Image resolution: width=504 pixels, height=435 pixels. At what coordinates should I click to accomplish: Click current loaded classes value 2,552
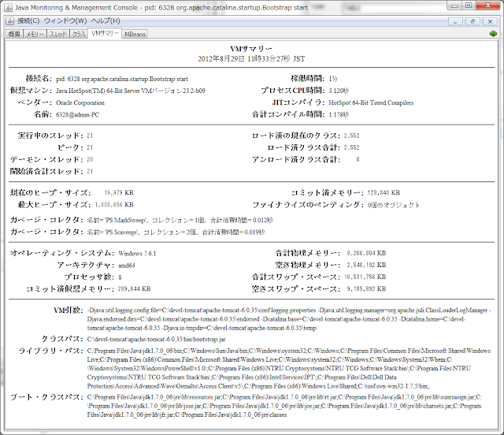(x=352, y=136)
